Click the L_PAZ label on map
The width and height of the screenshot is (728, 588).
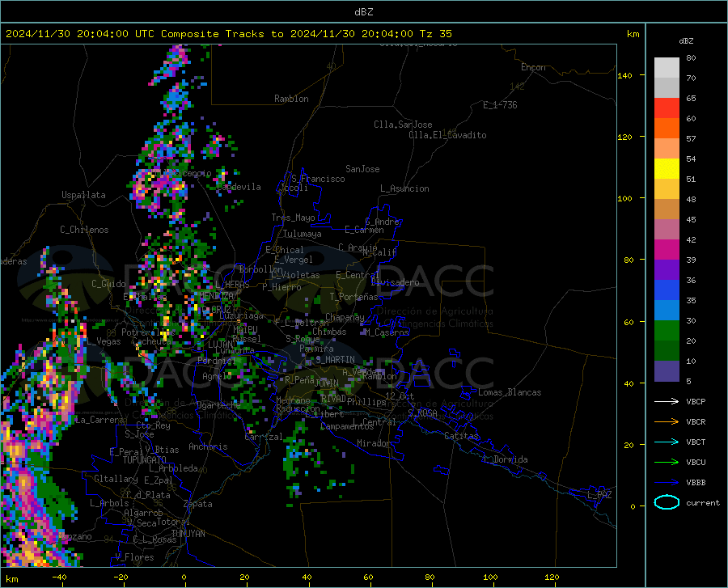[599, 495]
